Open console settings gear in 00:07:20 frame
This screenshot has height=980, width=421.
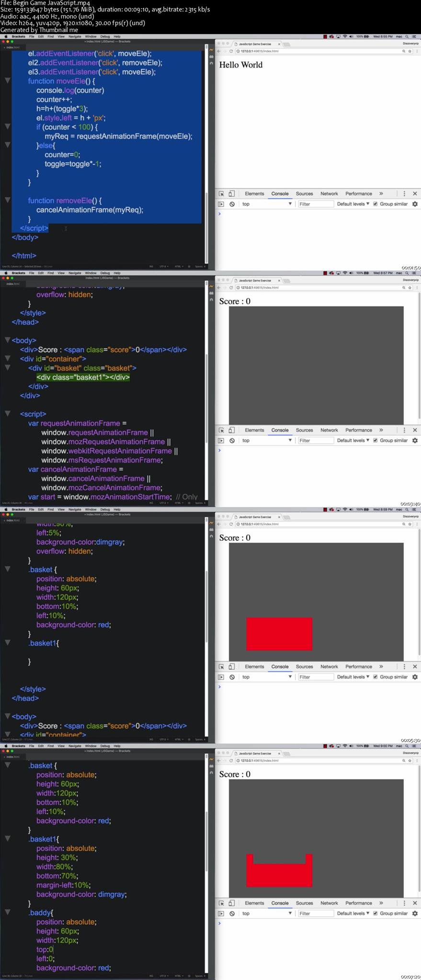tap(415, 913)
